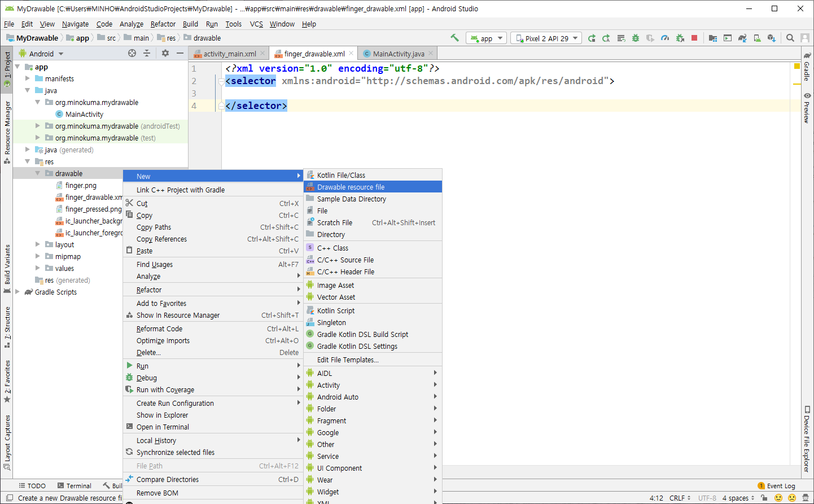The width and height of the screenshot is (814, 504).
Task: Click the Select Opened File target icon
Action: pos(132,53)
